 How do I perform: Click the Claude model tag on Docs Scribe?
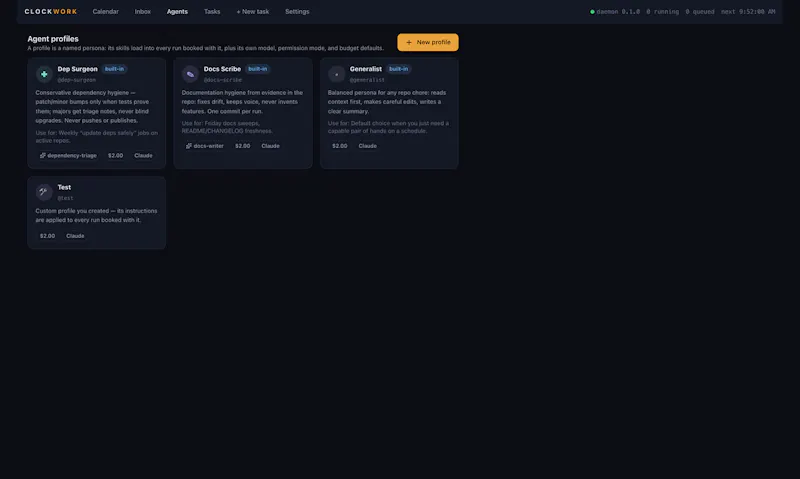point(270,146)
